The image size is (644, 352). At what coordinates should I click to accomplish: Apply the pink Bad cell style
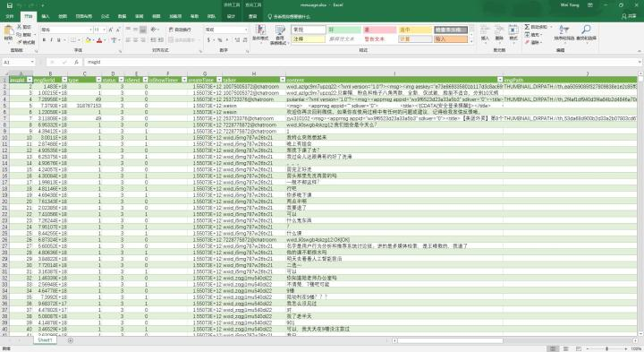pos(379,30)
